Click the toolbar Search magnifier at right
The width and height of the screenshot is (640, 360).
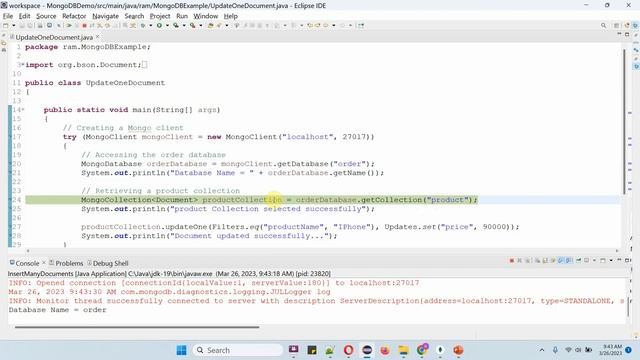click(x=603, y=25)
